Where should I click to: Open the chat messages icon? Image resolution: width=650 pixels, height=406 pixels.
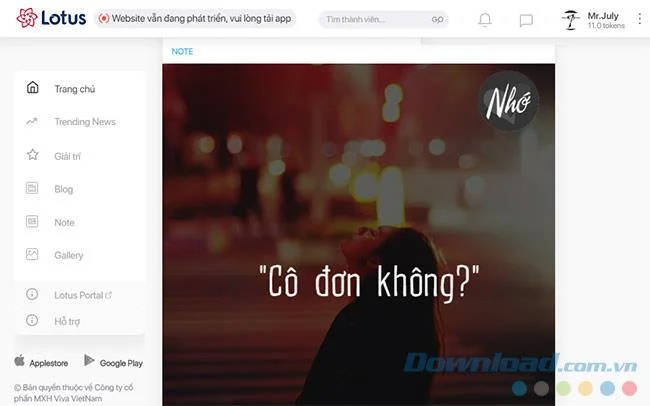pyautogui.click(x=526, y=20)
